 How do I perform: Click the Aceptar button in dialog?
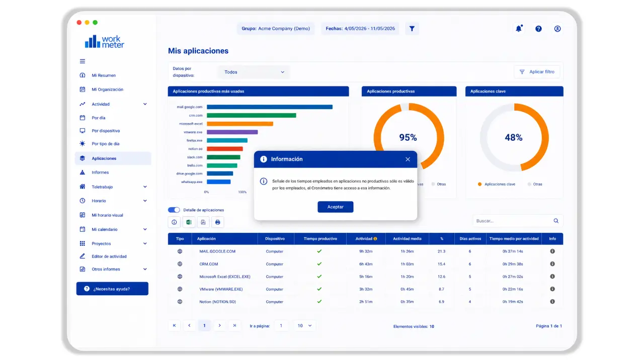point(336,207)
